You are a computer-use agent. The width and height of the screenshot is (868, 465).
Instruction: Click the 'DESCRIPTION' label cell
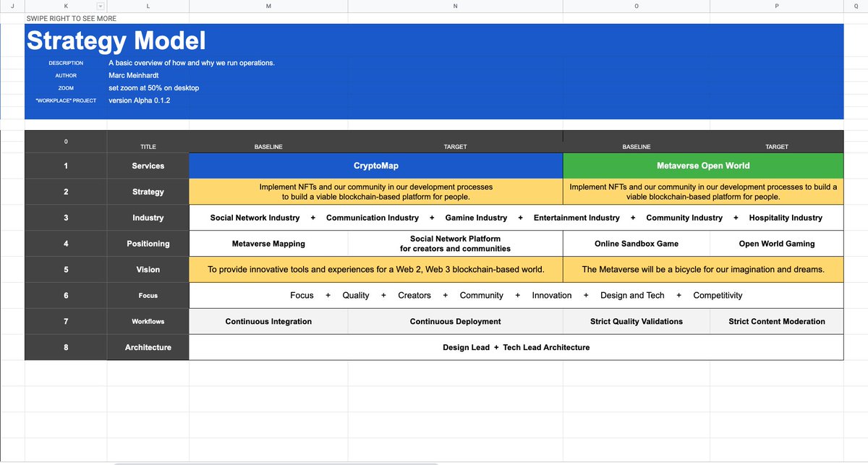pos(66,63)
